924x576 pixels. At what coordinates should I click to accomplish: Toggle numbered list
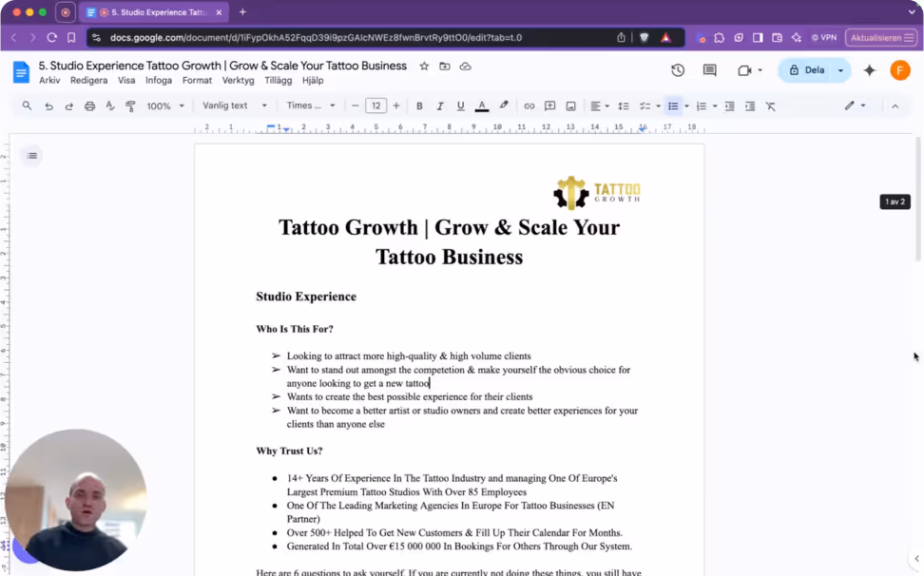pos(702,106)
